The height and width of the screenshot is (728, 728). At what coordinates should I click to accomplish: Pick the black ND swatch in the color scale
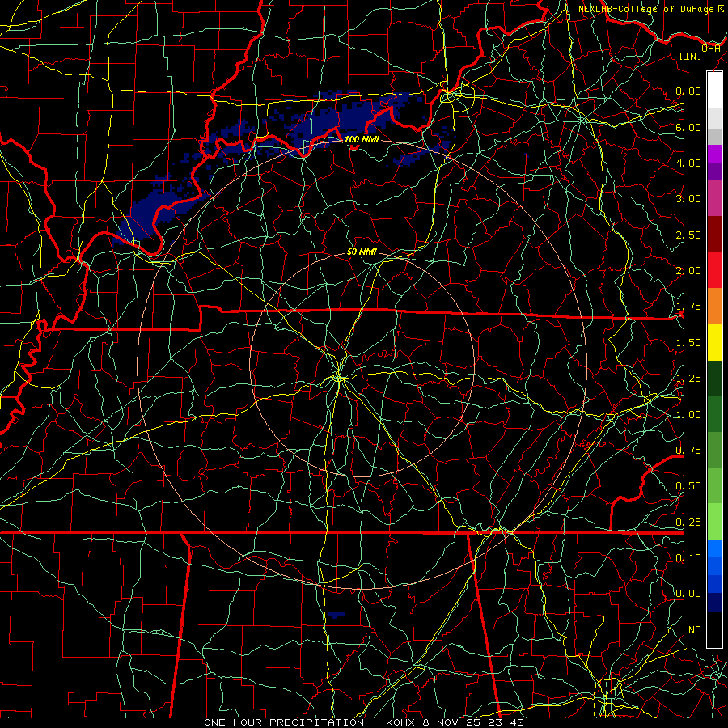pyautogui.click(x=714, y=629)
